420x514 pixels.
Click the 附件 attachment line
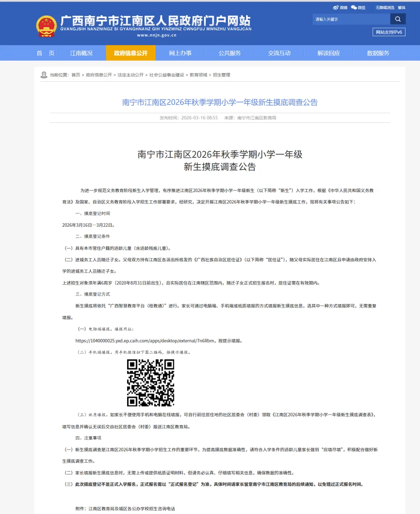pos(125,509)
